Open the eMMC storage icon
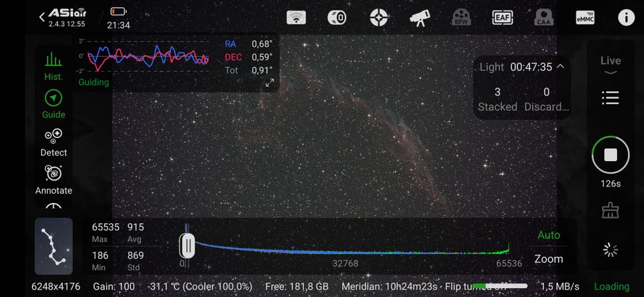This screenshot has width=644, height=297. (x=585, y=17)
